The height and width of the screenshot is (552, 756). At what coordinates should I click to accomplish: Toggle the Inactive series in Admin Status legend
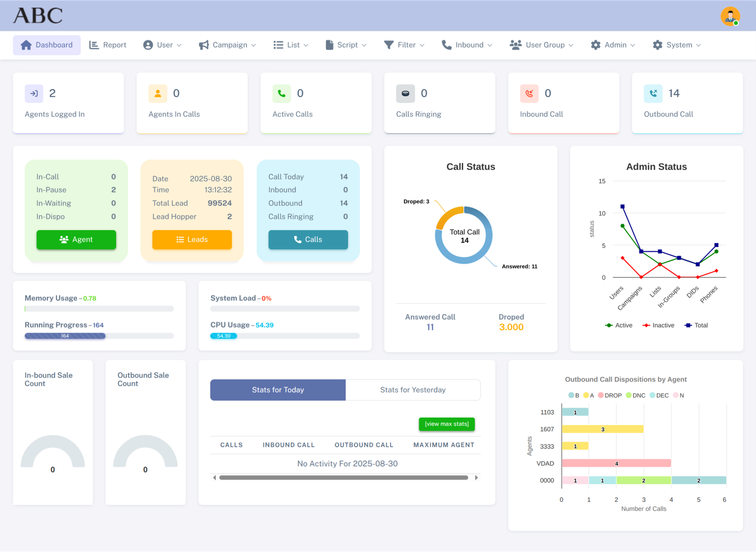click(x=658, y=325)
